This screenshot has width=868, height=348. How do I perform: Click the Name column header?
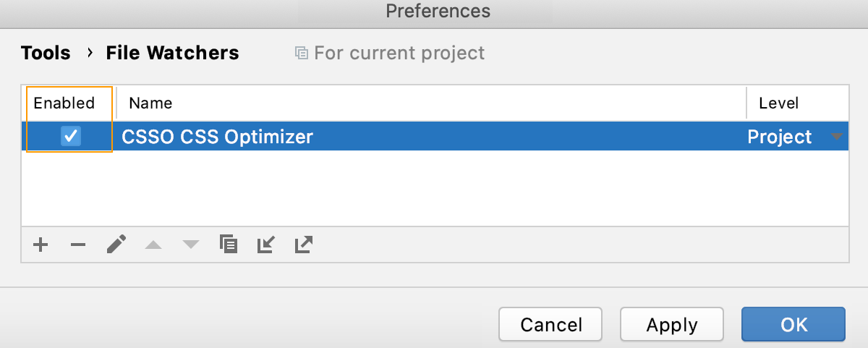(150, 103)
